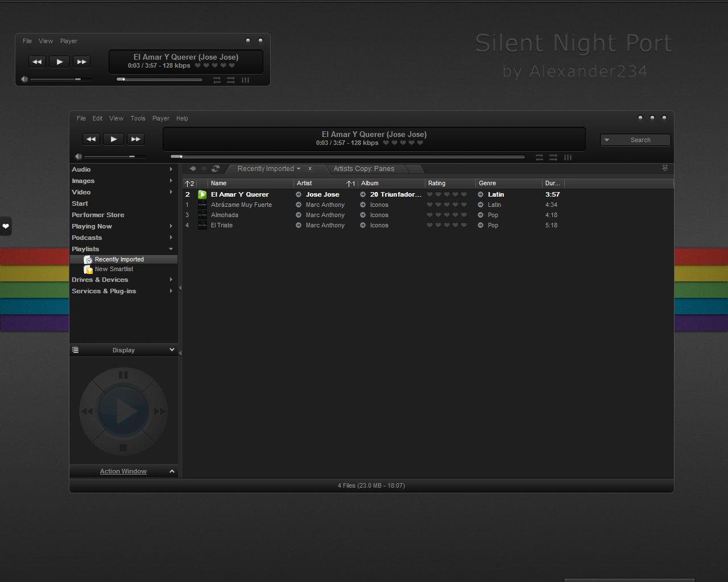Screen dimensions: 728x582
Task: Enable shuffle playback mode
Action: 539,157
